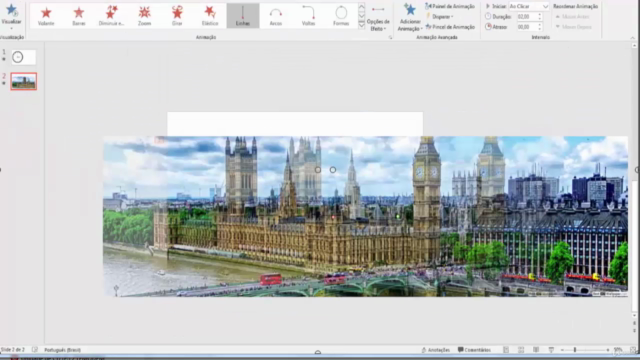Viewport: 640px width, 360px height.
Task: Click the zoom percentage value
Action: (618, 350)
